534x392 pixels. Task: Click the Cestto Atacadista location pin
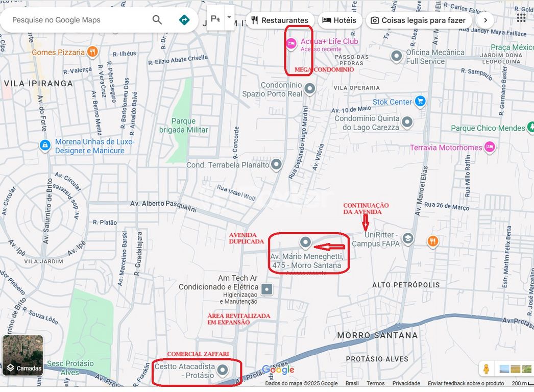click(222, 370)
